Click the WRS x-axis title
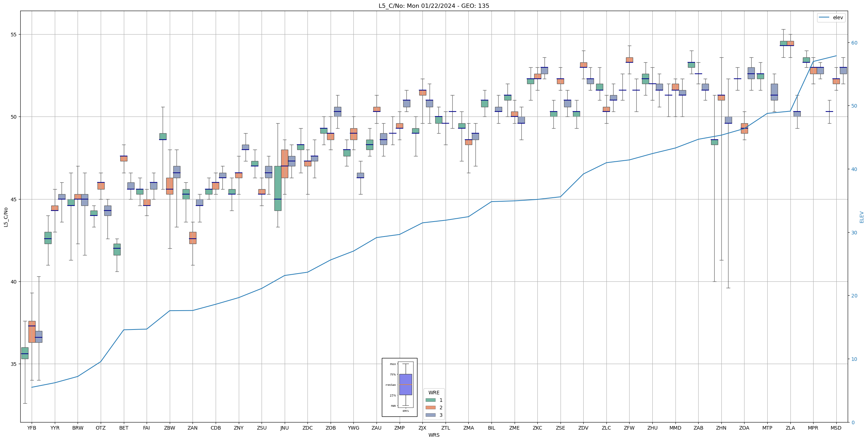The width and height of the screenshot is (868, 441). coord(434,435)
